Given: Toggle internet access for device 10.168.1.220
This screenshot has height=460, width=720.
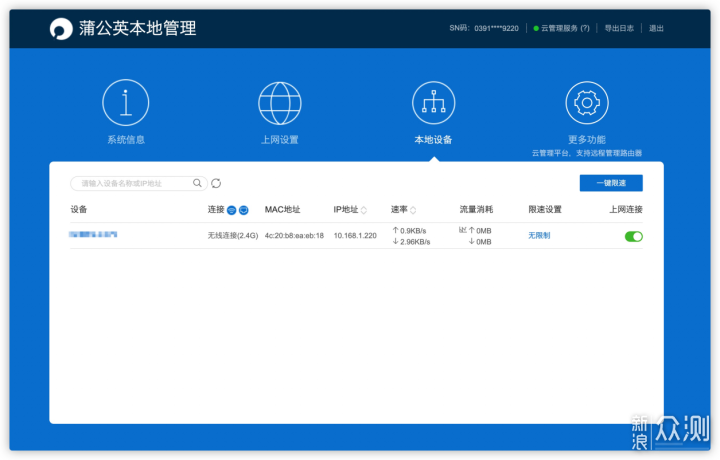Looking at the screenshot, I should coord(634,236).
